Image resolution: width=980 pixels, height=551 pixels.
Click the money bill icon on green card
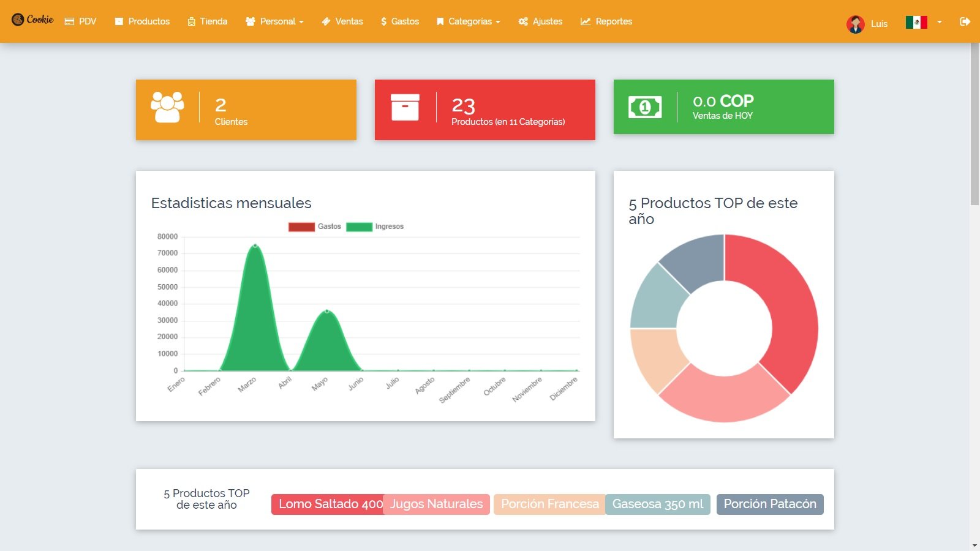tap(645, 107)
